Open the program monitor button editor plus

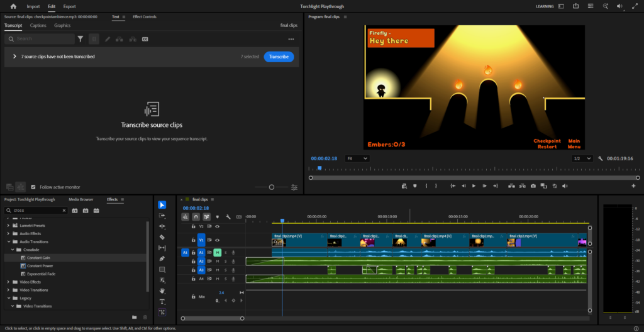point(633,185)
